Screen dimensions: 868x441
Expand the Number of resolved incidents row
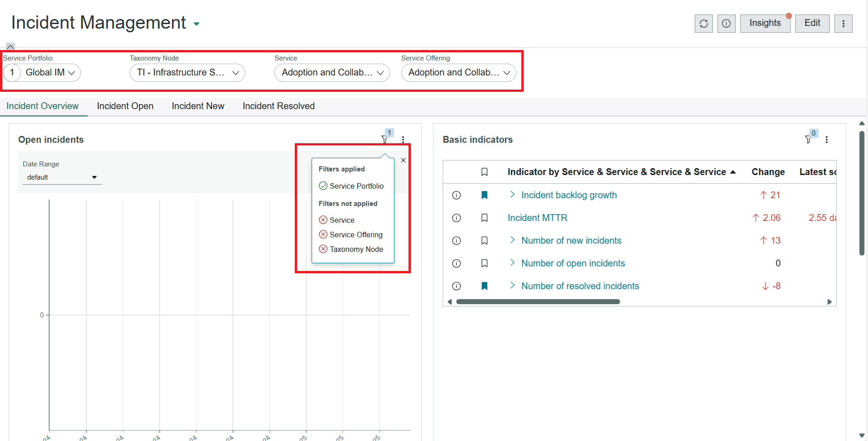click(512, 286)
